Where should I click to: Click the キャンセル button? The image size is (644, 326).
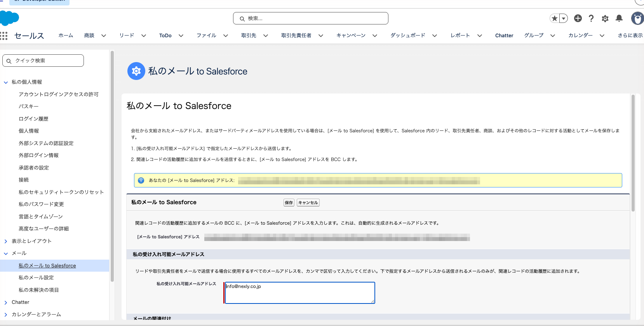pos(308,203)
